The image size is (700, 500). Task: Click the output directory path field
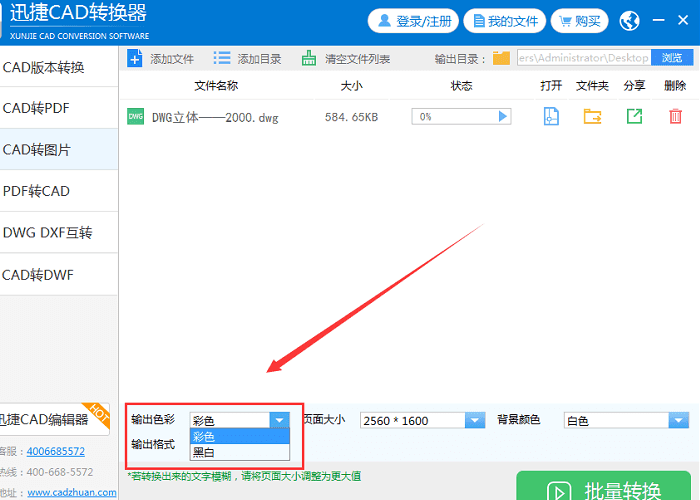click(x=584, y=58)
